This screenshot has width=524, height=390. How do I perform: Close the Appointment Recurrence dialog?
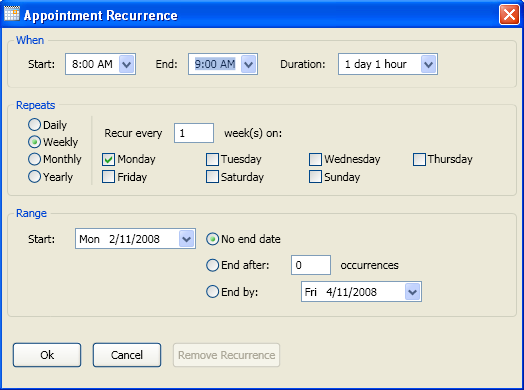tap(509, 15)
